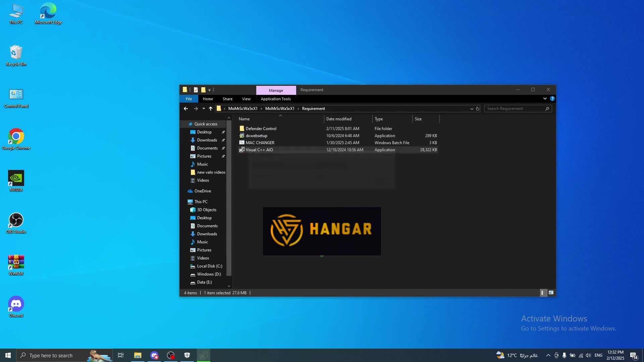This screenshot has height=362, width=644.
Task: Open Control Panel desktop shortcut
Action: (16, 96)
